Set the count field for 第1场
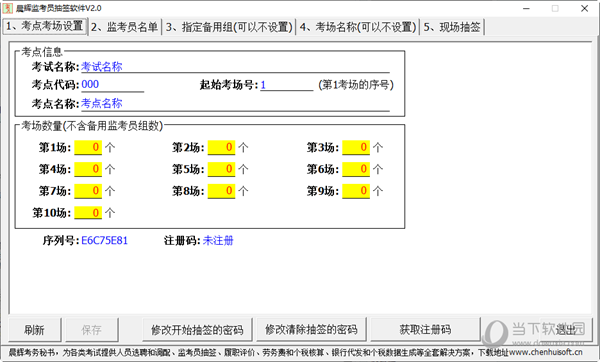This screenshot has width=600, height=362. tap(88, 147)
